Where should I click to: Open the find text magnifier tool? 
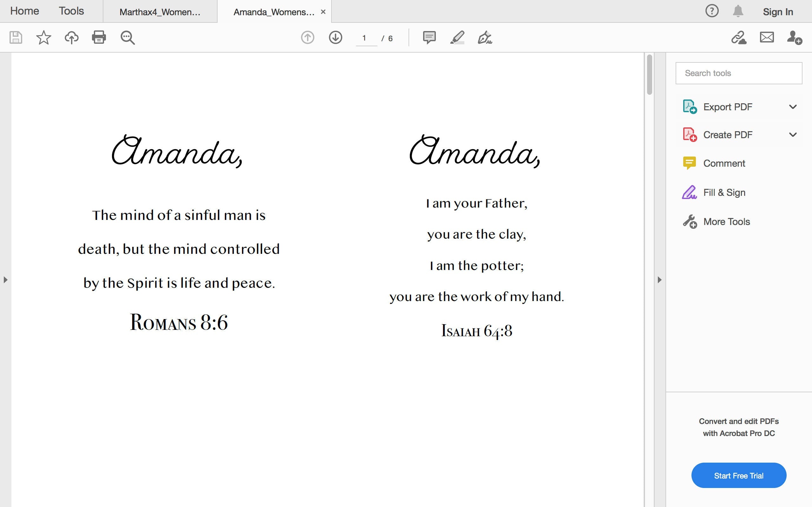coord(128,38)
